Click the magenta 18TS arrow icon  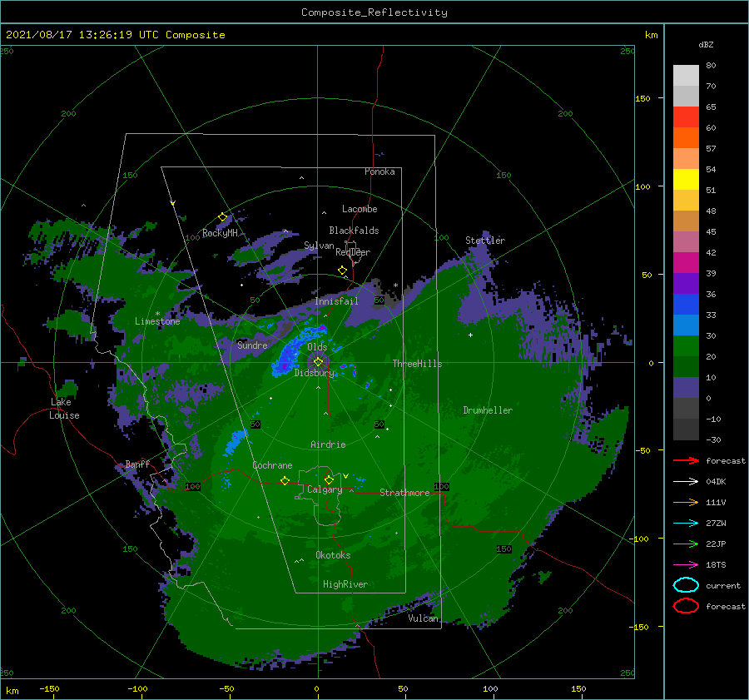[686, 564]
